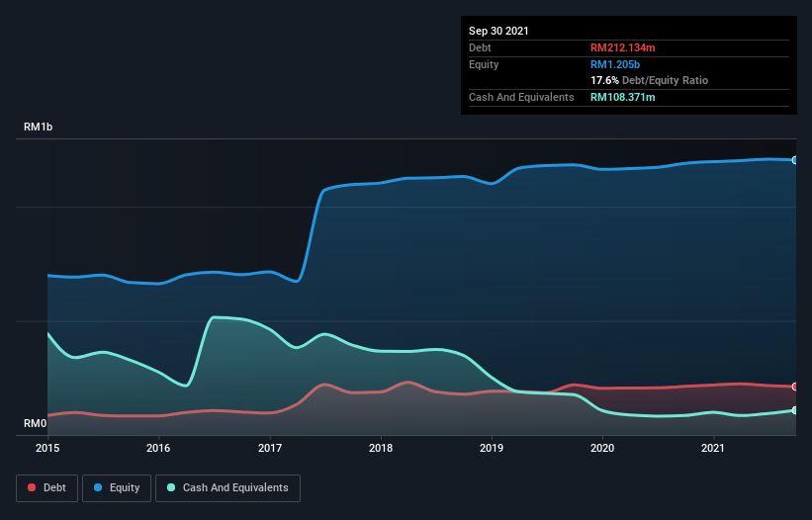
Task: Select the blue Equity endpoint marker
Action: (x=795, y=160)
